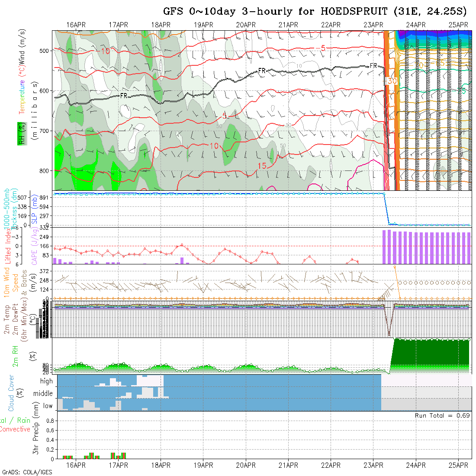Click the 0.4 precipitation axis value
Screen dimensions: 476x476
point(50,440)
